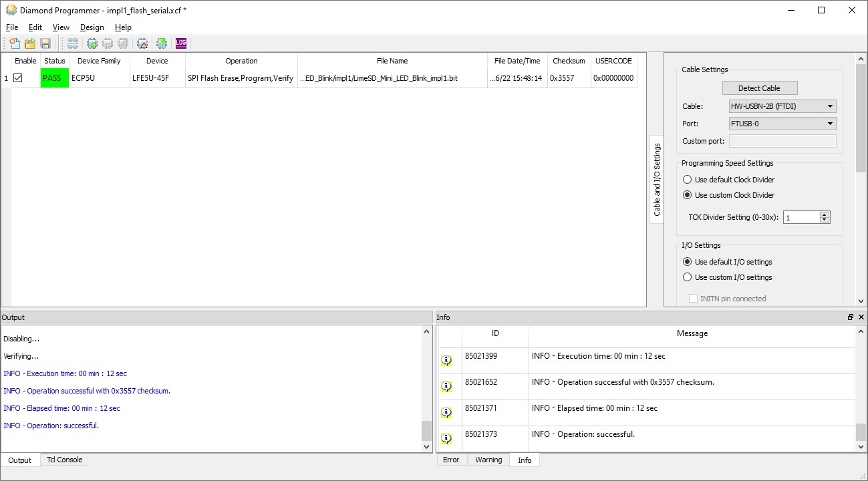Select Use custom I/O settings option
868x481 pixels.
pos(687,277)
